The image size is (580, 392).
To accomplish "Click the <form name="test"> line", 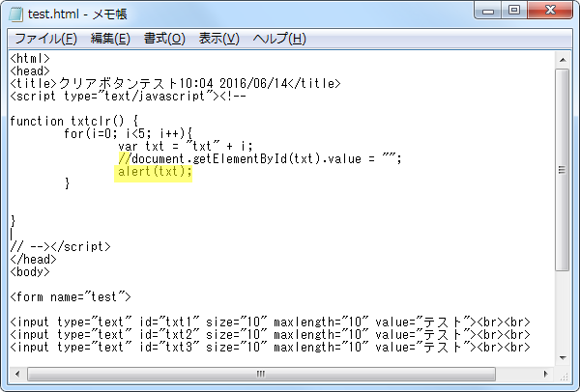I will (71, 297).
